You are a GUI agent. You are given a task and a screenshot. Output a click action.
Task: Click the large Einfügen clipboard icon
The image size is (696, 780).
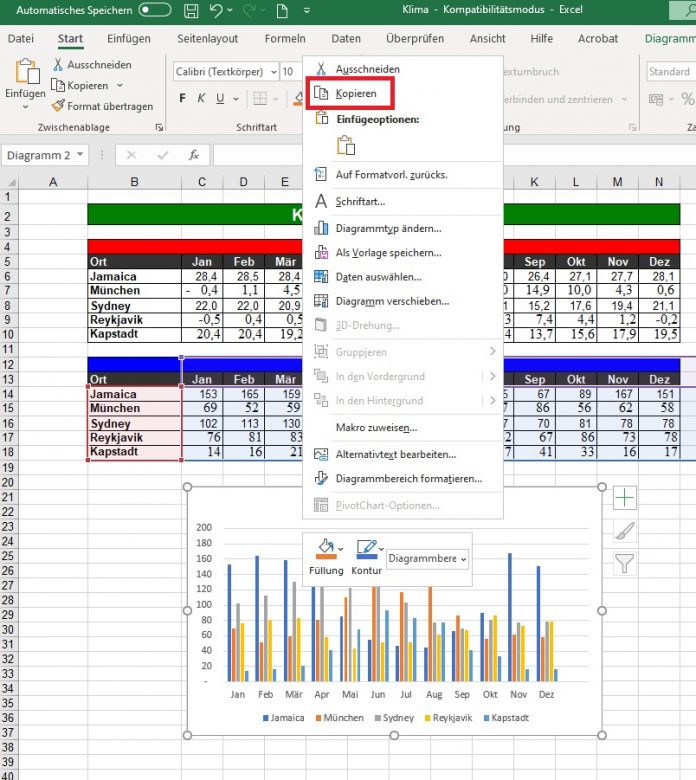[27, 71]
